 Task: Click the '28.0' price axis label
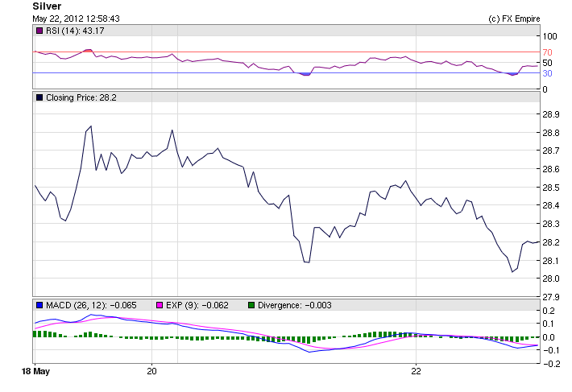click(x=551, y=279)
